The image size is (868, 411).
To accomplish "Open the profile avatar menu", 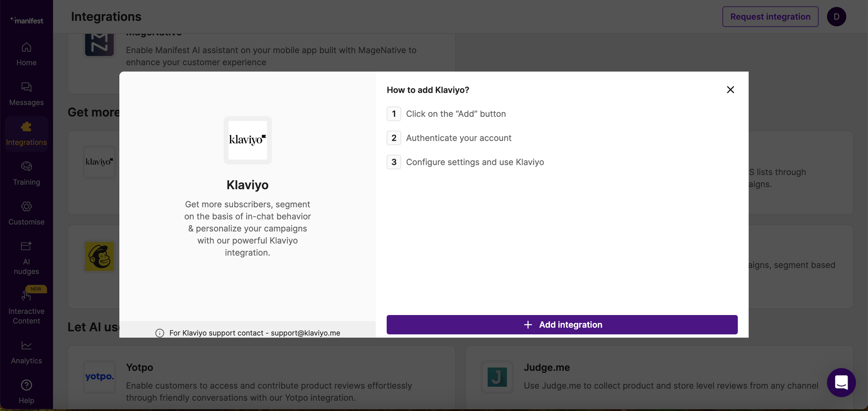I will point(836,17).
